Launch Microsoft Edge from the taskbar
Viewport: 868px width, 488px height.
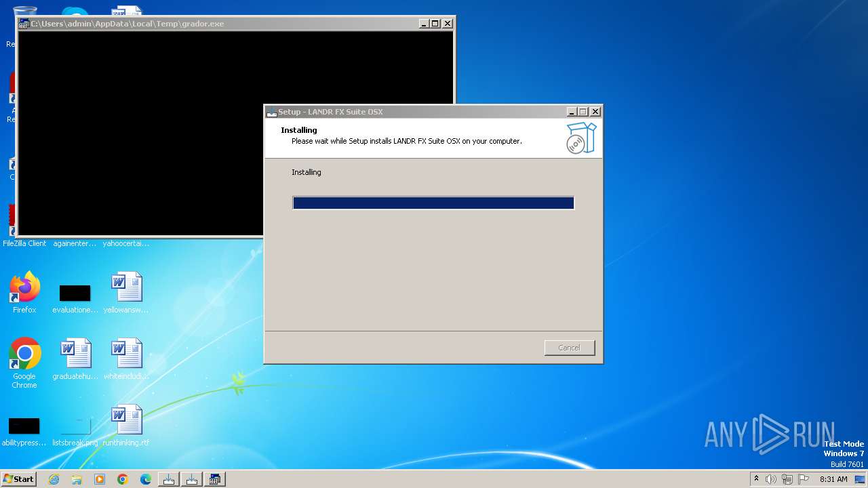pos(146,479)
